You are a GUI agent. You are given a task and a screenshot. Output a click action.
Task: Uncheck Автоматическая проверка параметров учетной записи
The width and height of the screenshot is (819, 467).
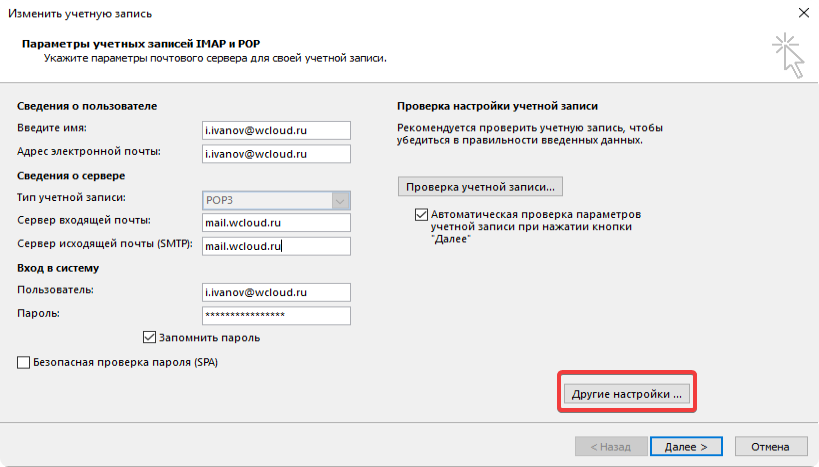pos(421,215)
